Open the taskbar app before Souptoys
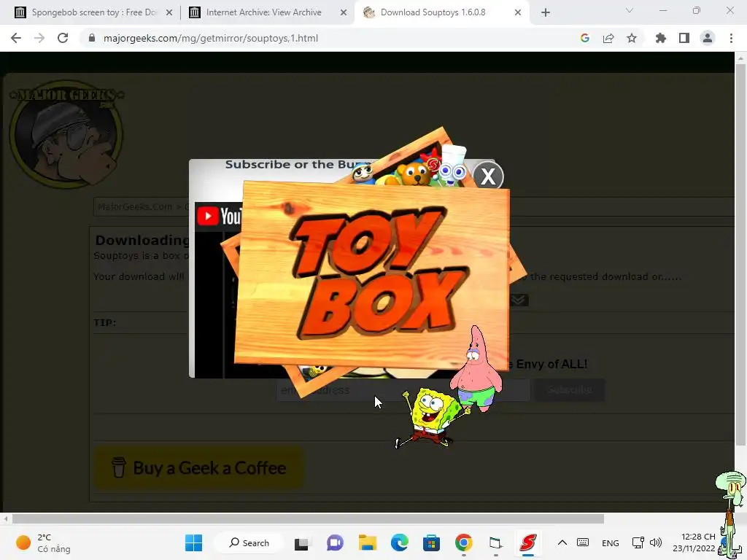Image resolution: width=747 pixels, height=560 pixels. [495, 542]
